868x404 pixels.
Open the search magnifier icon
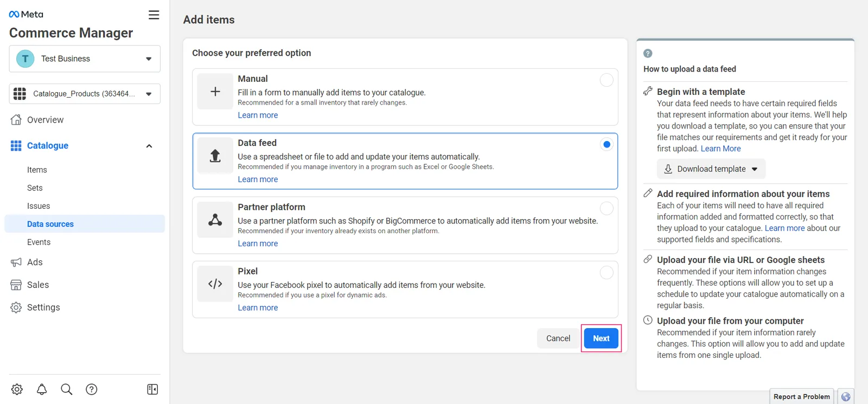67,389
